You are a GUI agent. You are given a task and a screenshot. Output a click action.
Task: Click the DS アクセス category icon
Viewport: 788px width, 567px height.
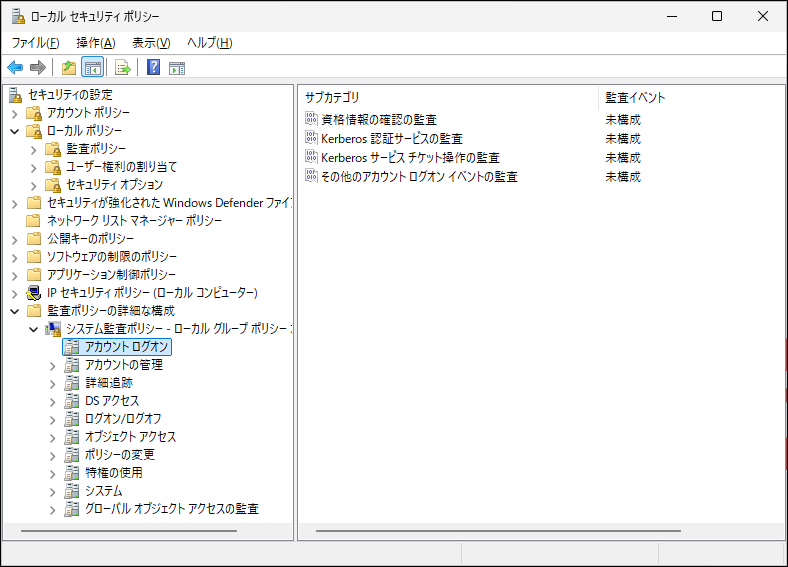[x=72, y=401]
